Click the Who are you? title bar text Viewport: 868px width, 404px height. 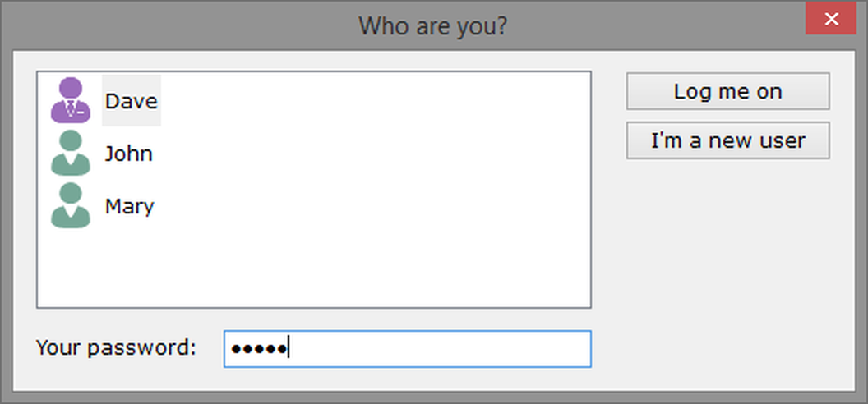click(432, 25)
